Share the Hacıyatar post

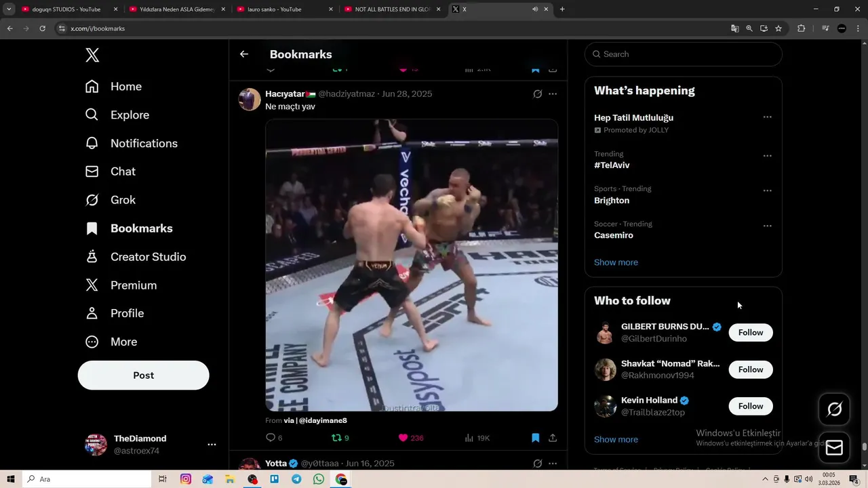tap(553, 438)
